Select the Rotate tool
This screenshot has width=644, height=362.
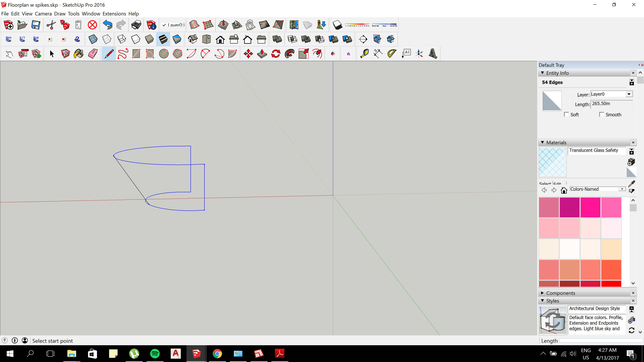[276, 54]
